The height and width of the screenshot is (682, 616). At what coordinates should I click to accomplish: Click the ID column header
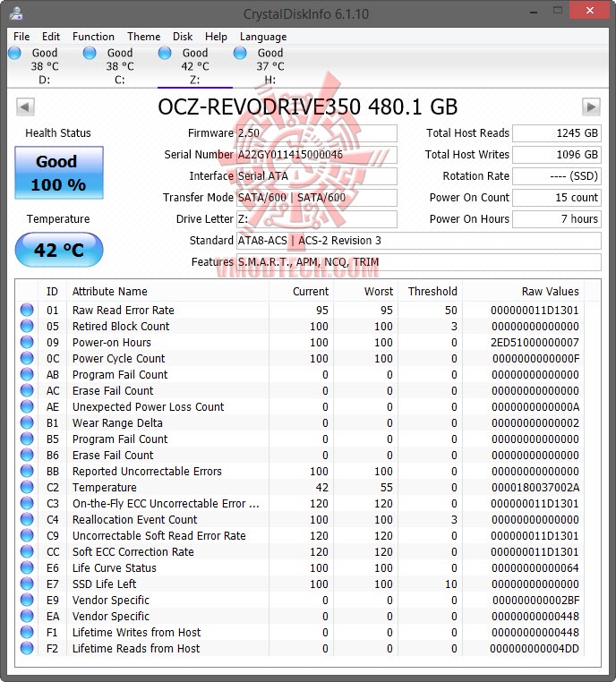tap(52, 291)
